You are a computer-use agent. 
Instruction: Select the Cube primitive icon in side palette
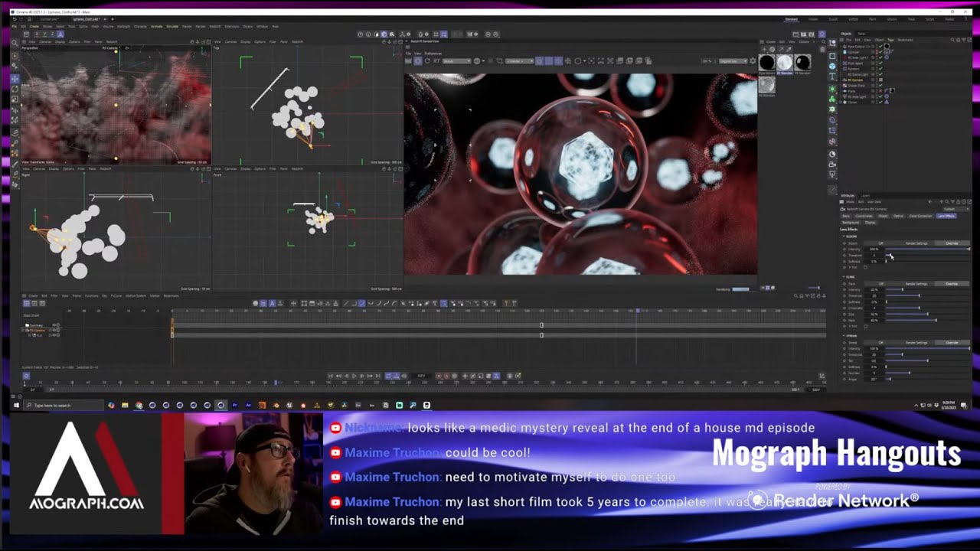click(x=832, y=66)
